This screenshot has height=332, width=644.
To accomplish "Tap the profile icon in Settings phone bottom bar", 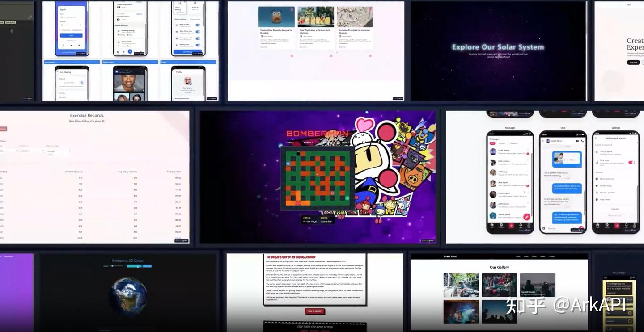I will click(x=635, y=226).
